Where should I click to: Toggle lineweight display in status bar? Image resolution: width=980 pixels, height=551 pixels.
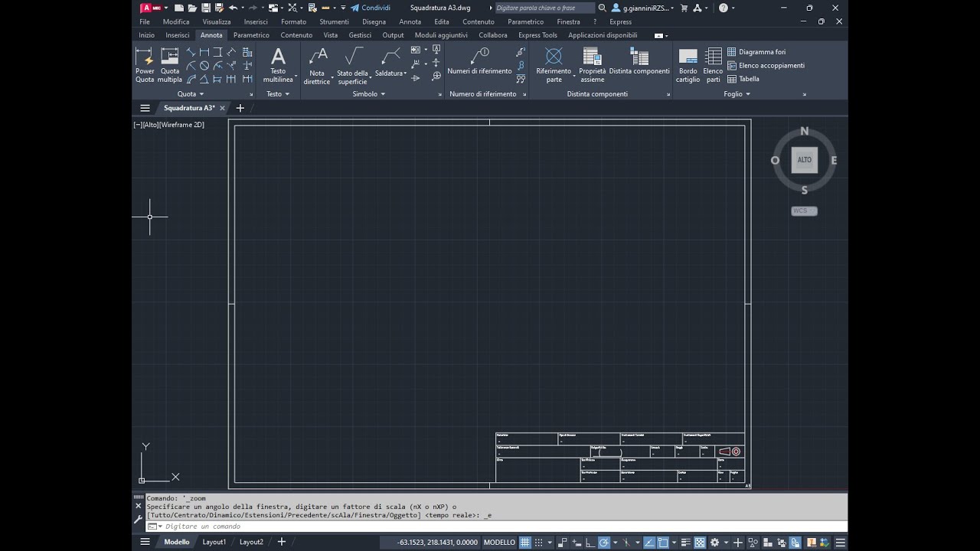pos(686,542)
